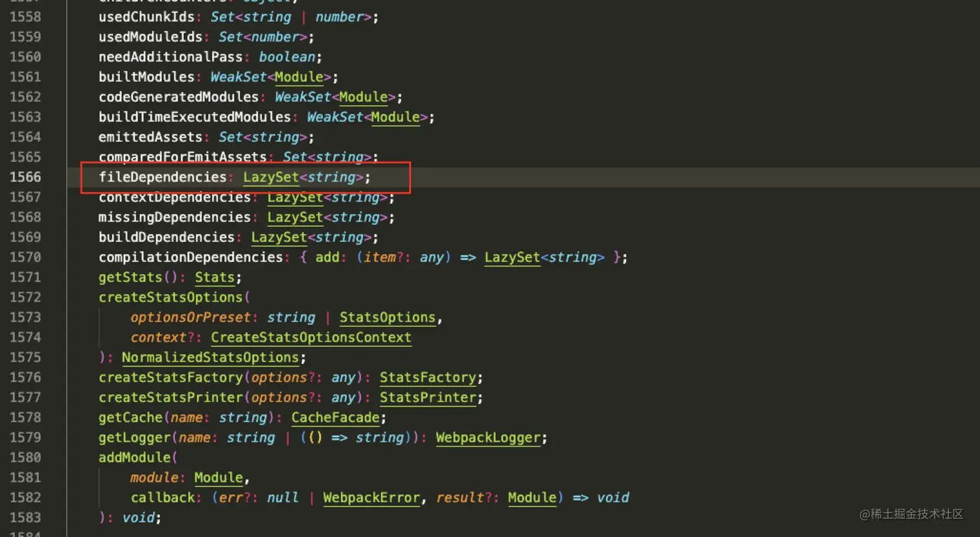980x537 pixels.
Task: Click line number 1566 in the gutter
Action: (x=25, y=177)
